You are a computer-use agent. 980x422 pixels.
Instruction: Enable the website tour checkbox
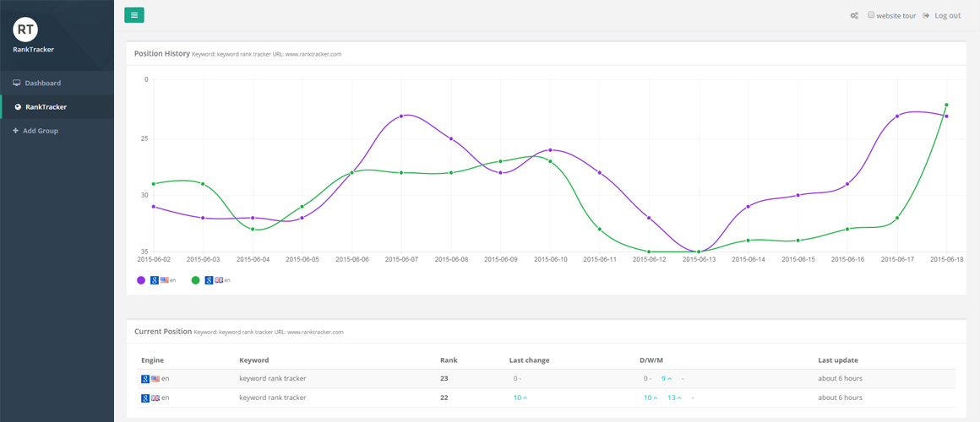[872, 15]
